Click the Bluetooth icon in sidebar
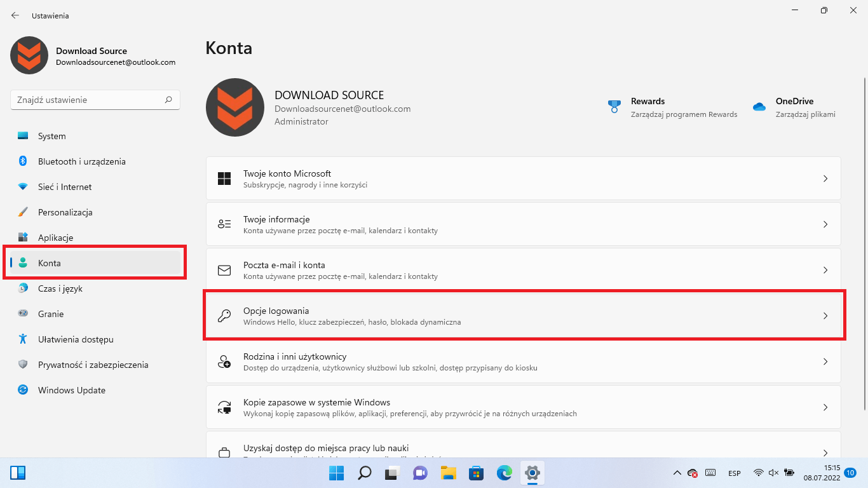This screenshot has width=868, height=488. click(x=23, y=161)
